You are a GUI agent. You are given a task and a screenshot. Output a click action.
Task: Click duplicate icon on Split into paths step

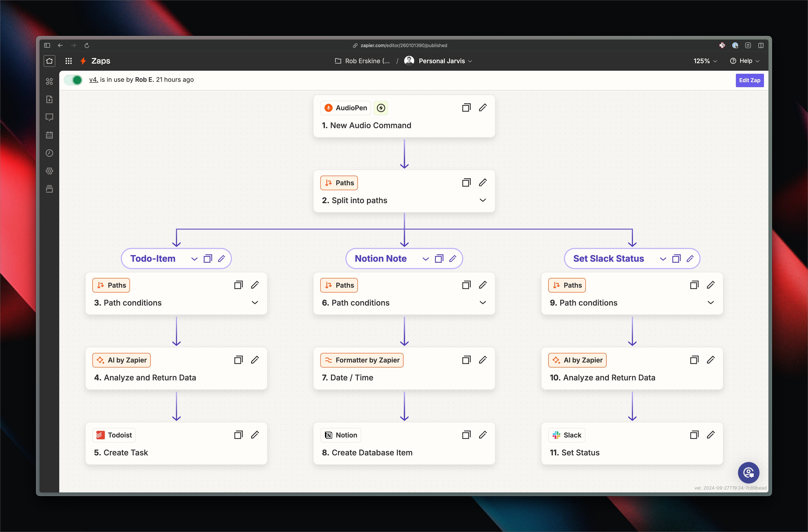tap(466, 183)
